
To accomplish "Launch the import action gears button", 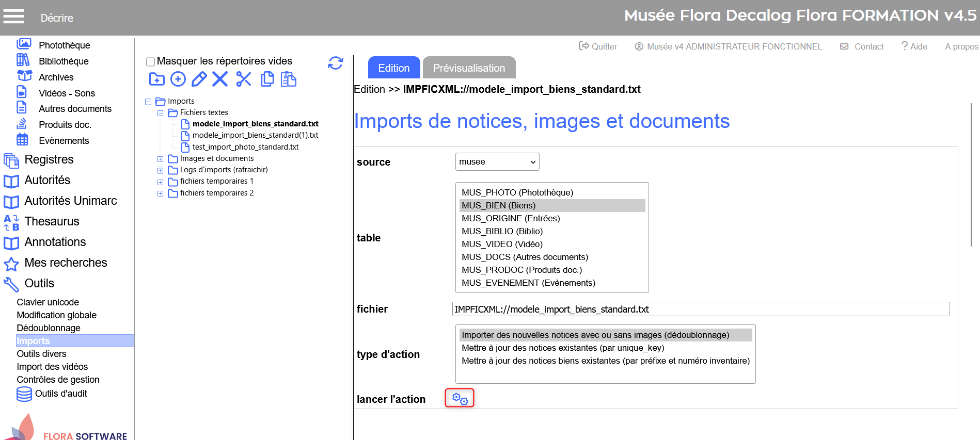I will pyautogui.click(x=460, y=398).
